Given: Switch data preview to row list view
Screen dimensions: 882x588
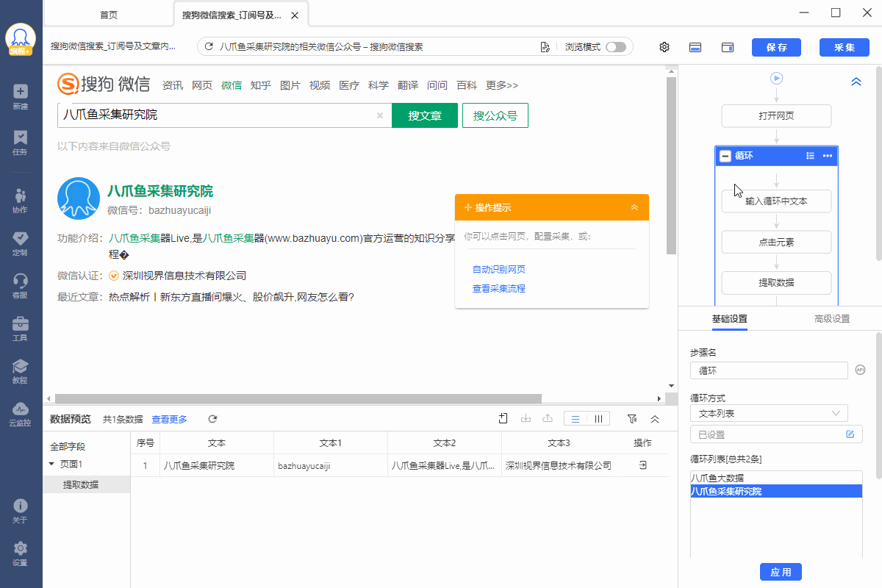Looking at the screenshot, I should [x=576, y=419].
